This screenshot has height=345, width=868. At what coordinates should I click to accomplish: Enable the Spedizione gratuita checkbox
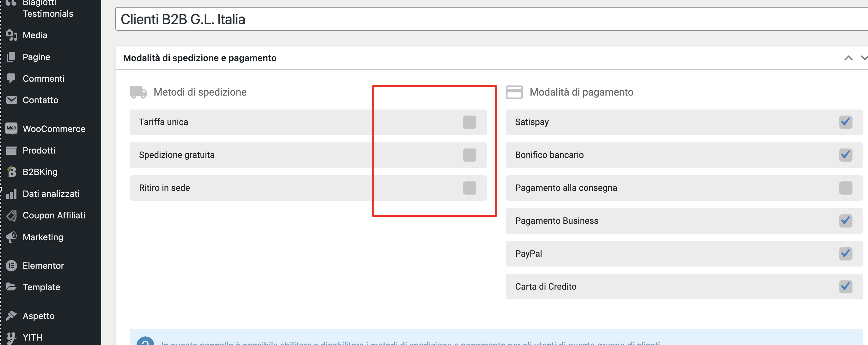point(469,155)
